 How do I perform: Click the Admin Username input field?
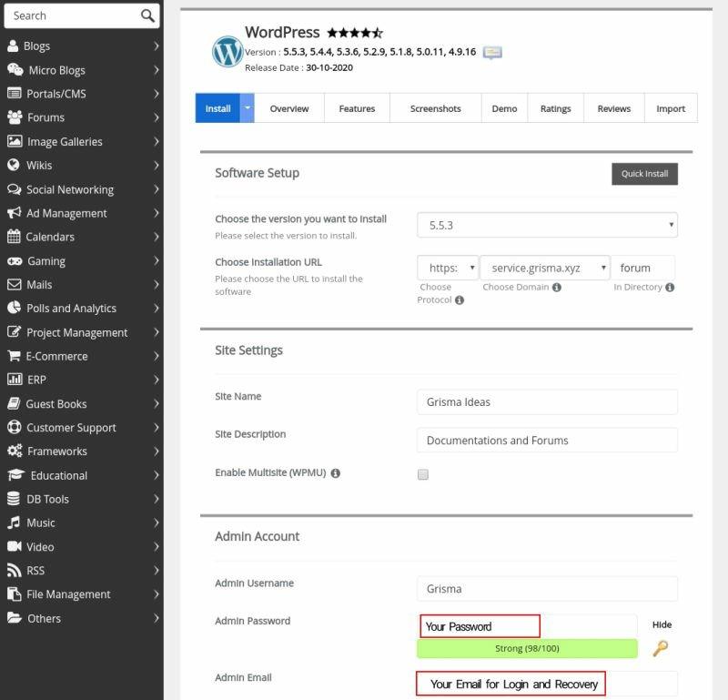pyautogui.click(x=547, y=589)
